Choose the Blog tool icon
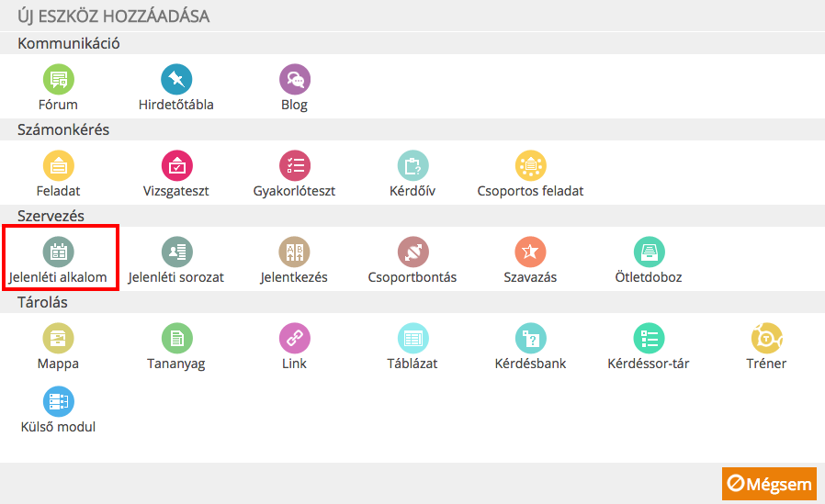 point(295,79)
